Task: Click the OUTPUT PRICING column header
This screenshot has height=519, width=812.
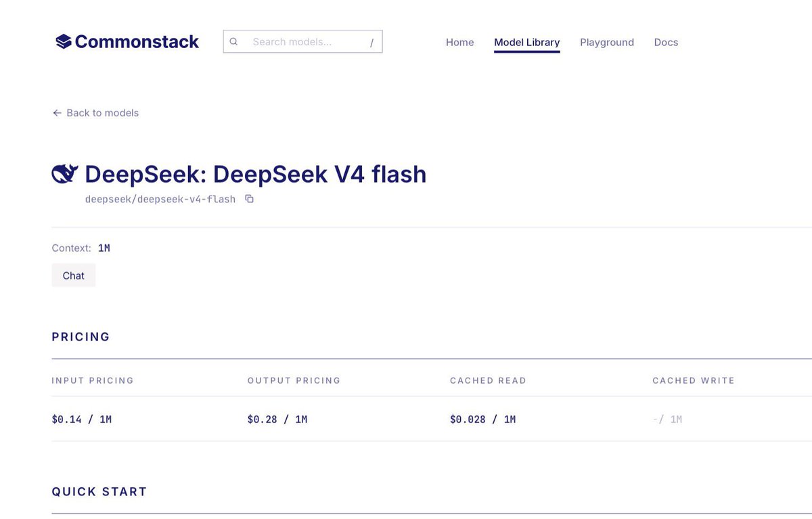Action: (294, 380)
